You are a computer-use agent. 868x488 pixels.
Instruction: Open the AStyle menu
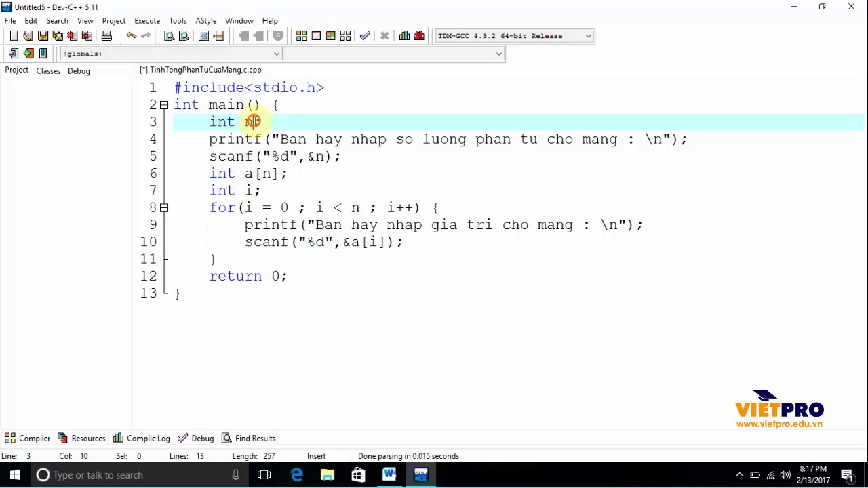click(206, 21)
